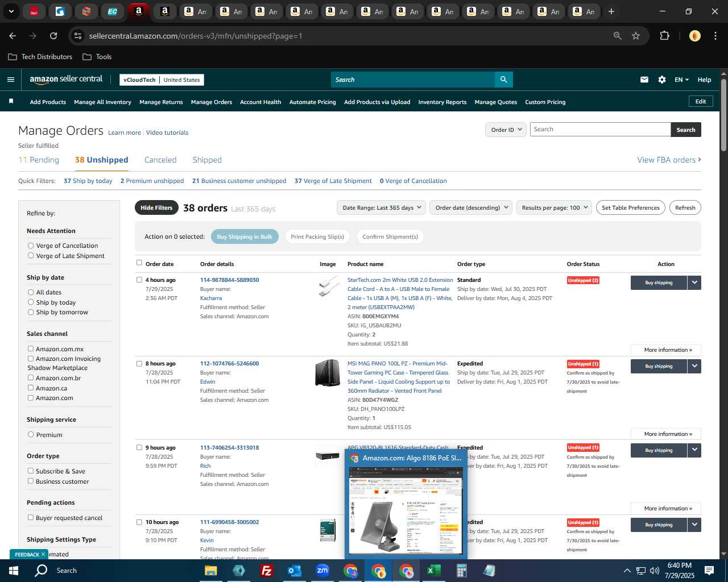
Task: Check the Amazon.com.mx sales channel box
Action: coord(31,349)
